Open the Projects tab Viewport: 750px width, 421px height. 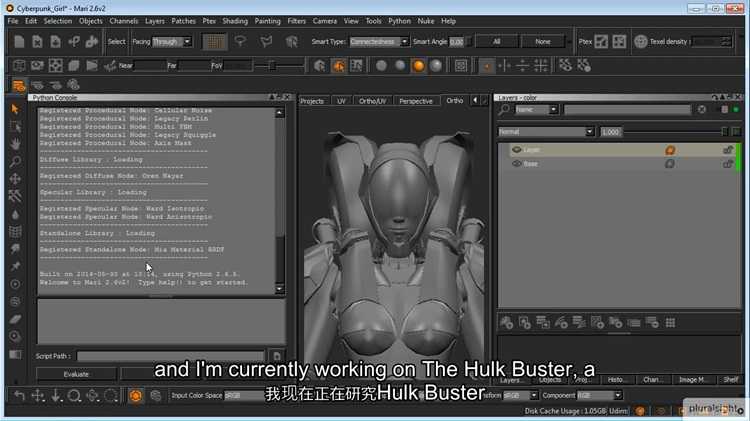click(312, 101)
